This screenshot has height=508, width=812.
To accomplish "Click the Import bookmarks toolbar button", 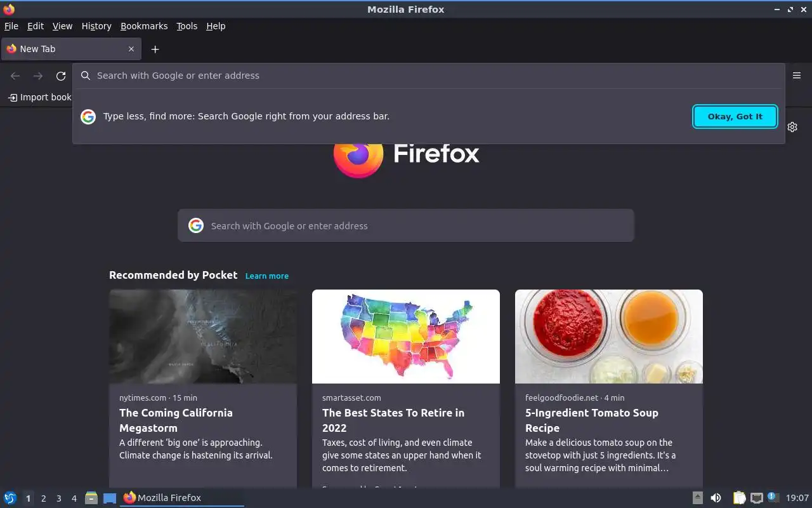I will [x=39, y=97].
